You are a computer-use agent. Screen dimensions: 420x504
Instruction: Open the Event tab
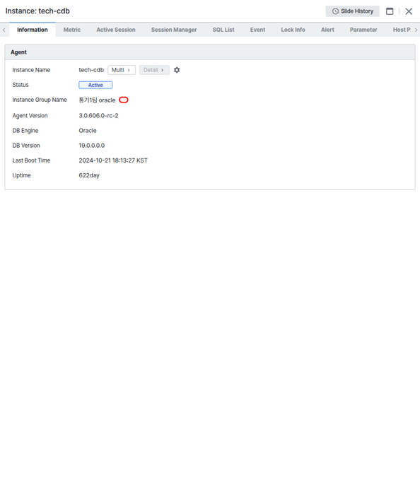click(x=257, y=30)
